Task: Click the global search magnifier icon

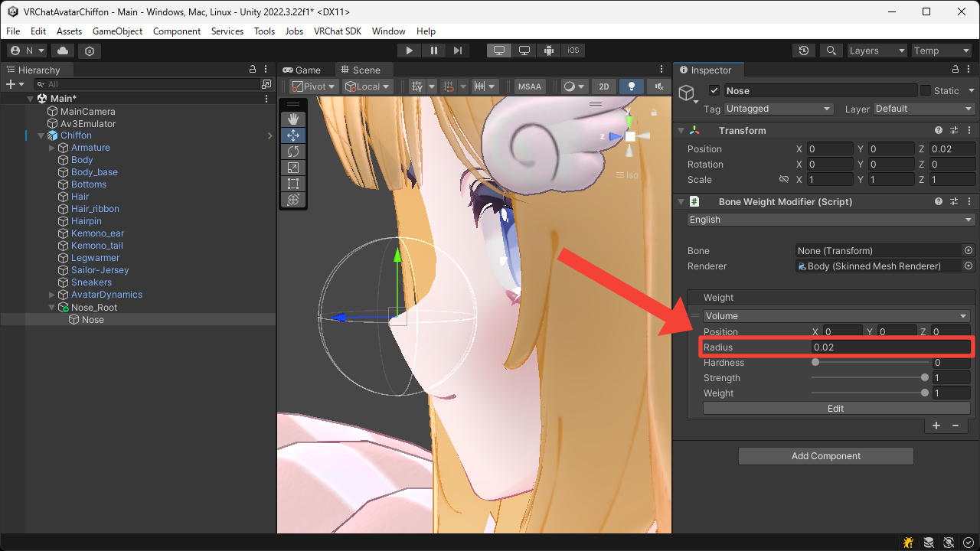Action: [x=831, y=51]
